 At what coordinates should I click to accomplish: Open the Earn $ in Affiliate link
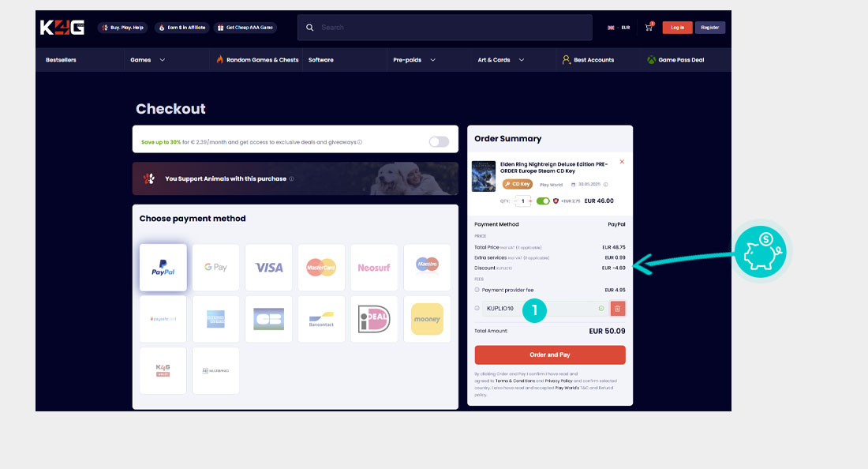(x=181, y=27)
